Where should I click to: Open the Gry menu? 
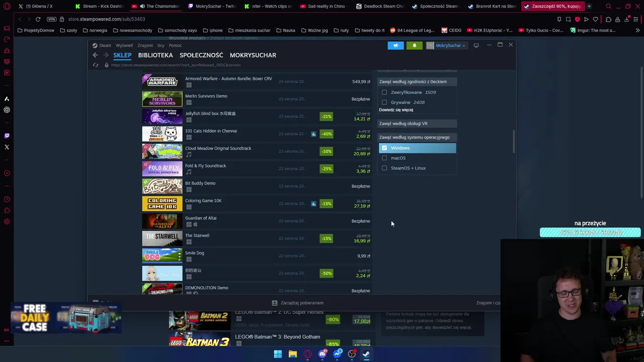click(x=160, y=45)
